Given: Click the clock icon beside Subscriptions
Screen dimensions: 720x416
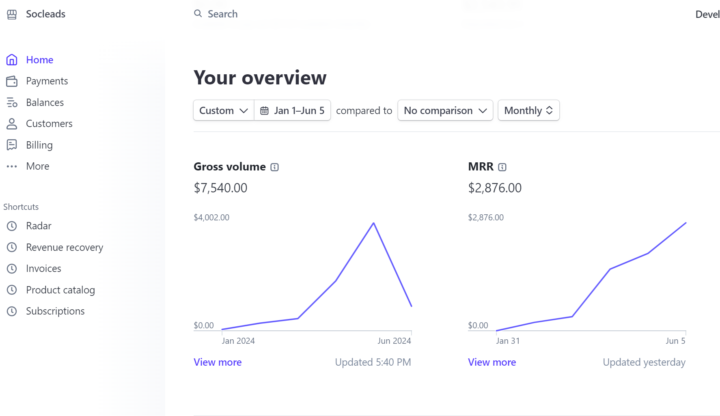Looking at the screenshot, I should 12,311.
